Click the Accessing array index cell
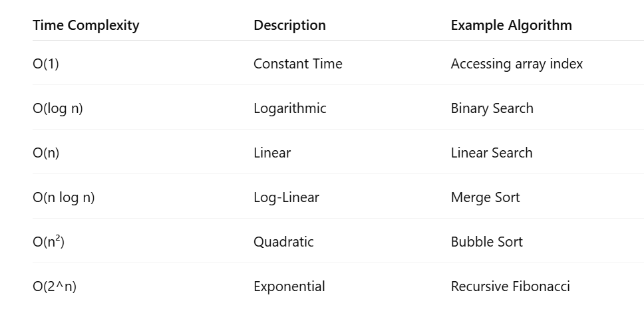Viewport: 644px width, 321px height. coord(516,64)
